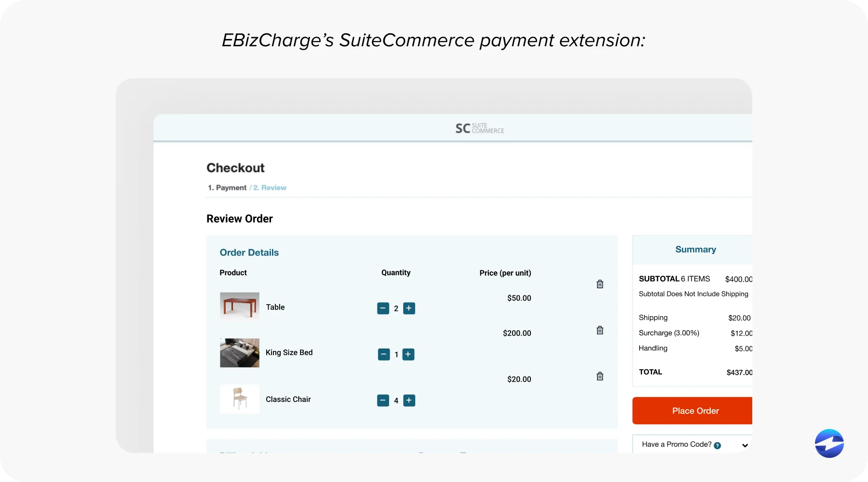Click the Handling label
This screenshot has width=868, height=482.
tap(653, 348)
